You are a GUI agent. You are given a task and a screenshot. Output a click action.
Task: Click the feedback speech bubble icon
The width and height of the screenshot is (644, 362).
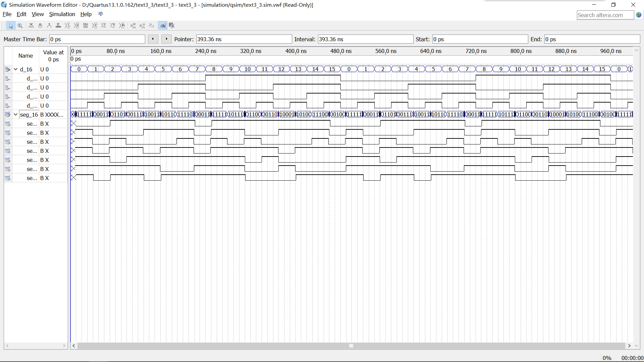(x=100, y=14)
